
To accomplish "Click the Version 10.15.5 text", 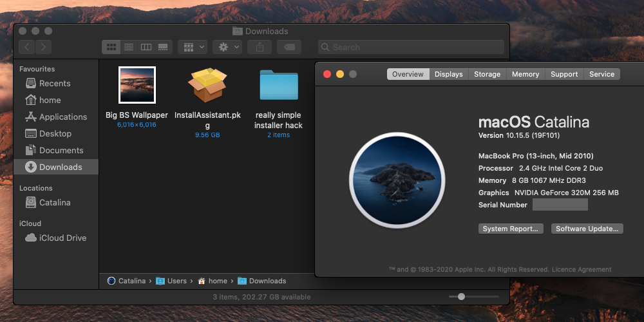I will (519, 135).
